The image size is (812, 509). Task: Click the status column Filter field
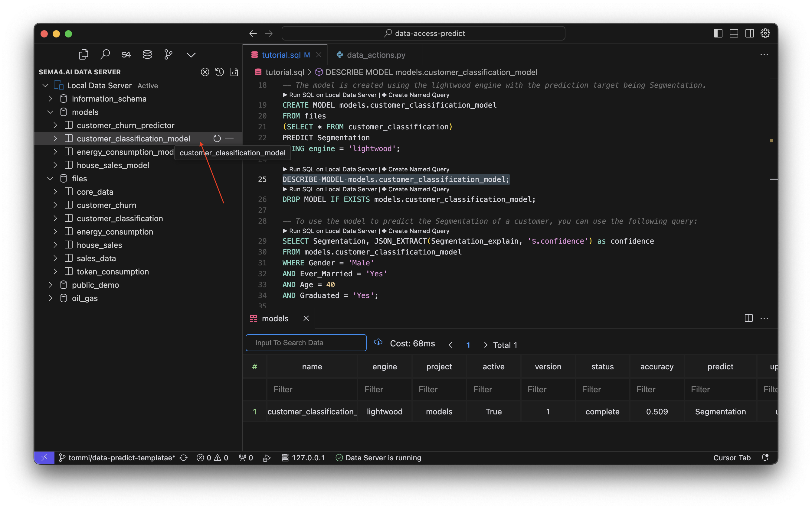click(602, 389)
